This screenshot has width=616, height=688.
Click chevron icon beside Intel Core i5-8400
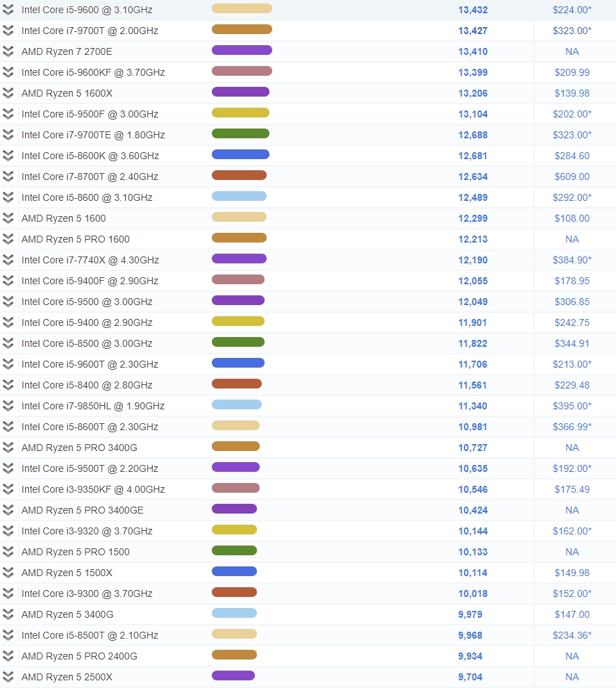tap(8, 385)
